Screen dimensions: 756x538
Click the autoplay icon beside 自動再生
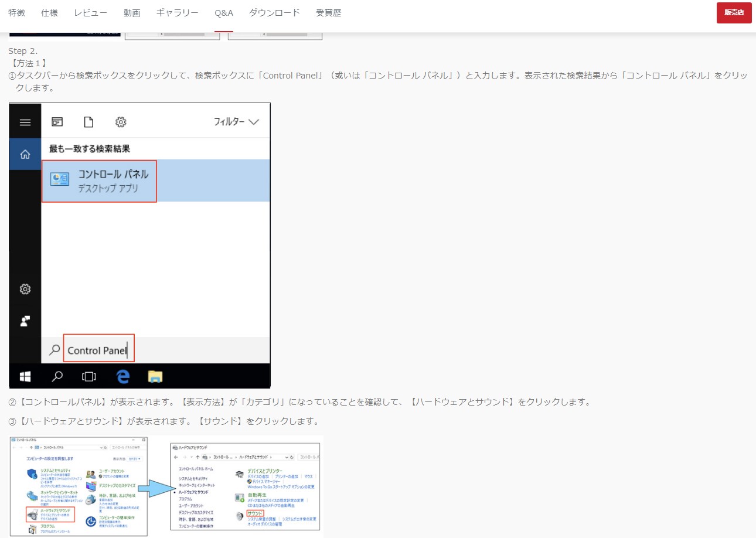(x=239, y=498)
